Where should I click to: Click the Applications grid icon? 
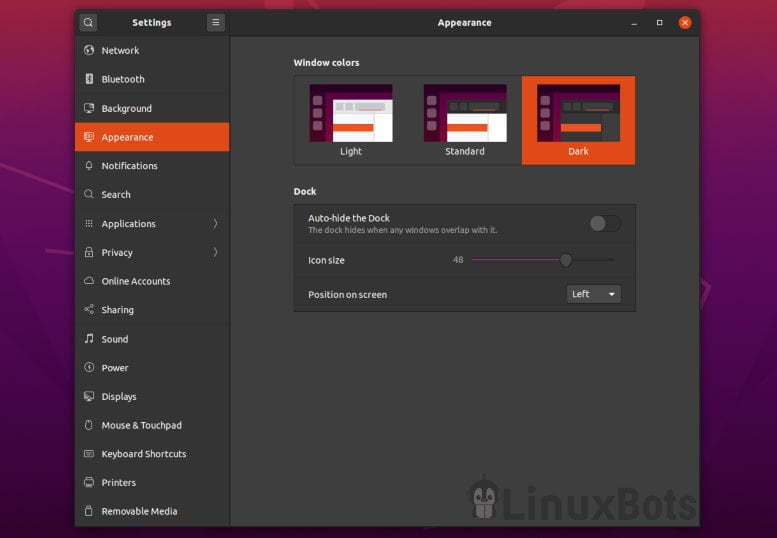(x=89, y=223)
